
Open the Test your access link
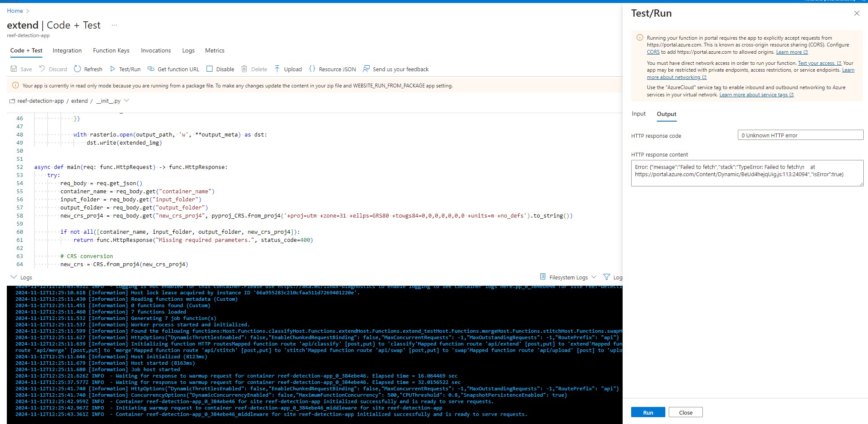tap(819, 63)
